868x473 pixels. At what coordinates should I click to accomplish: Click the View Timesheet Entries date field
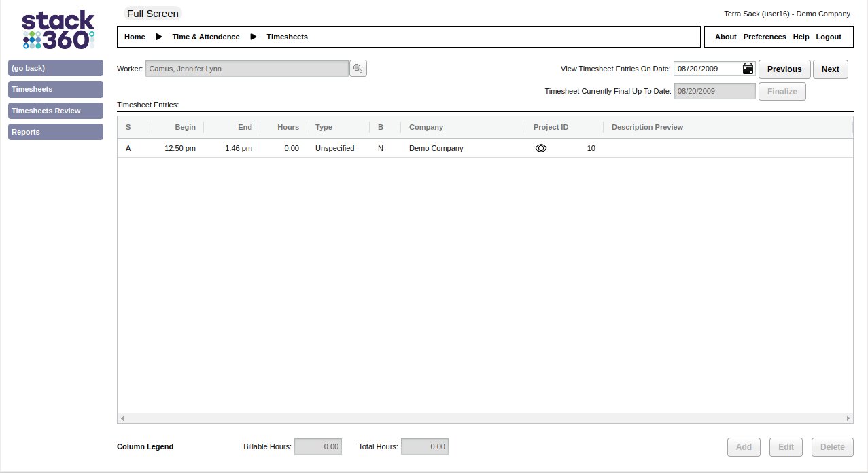707,69
